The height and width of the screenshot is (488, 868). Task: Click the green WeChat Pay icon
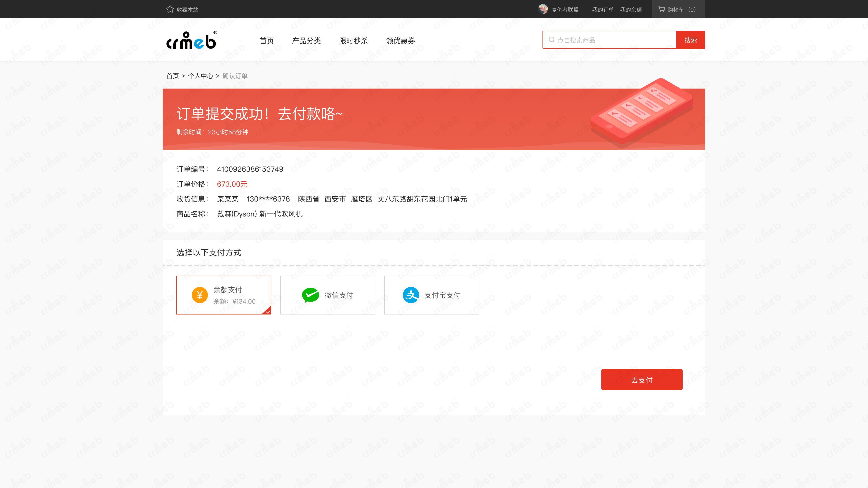[310, 295]
